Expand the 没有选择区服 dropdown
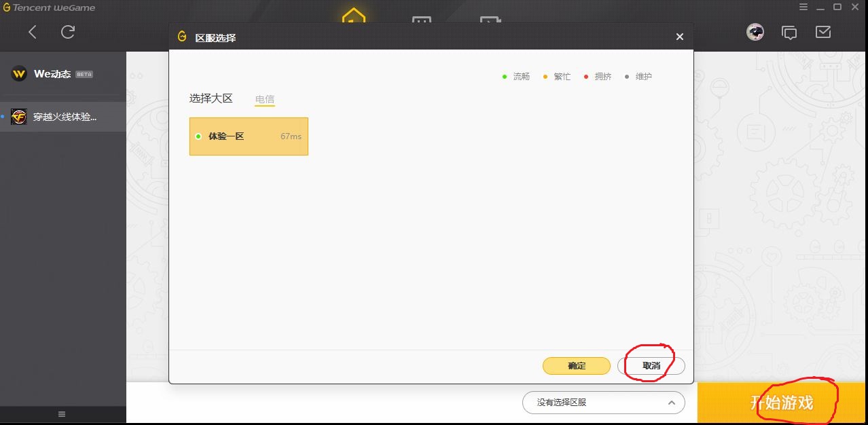 604,403
